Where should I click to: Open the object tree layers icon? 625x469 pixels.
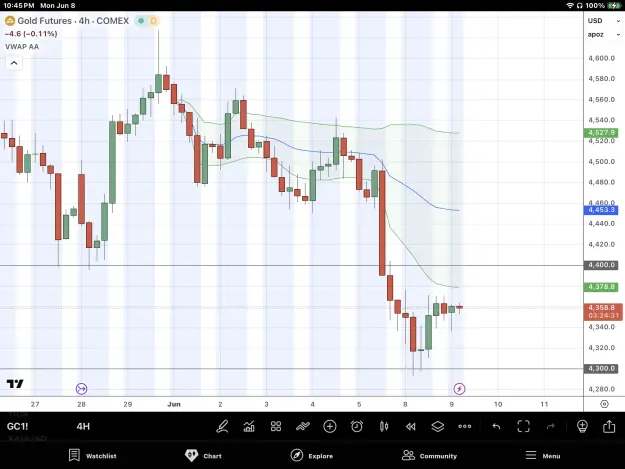tap(438, 426)
